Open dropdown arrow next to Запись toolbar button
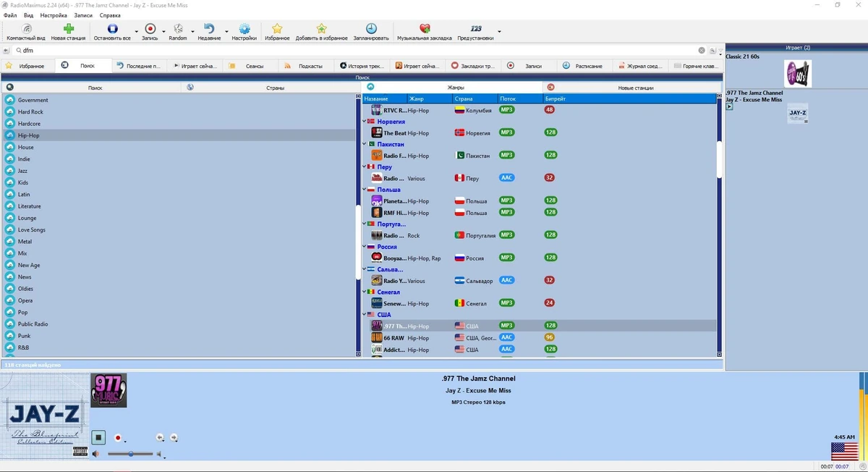Viewport: 868px width, 472px height. [x=163, y=33]
